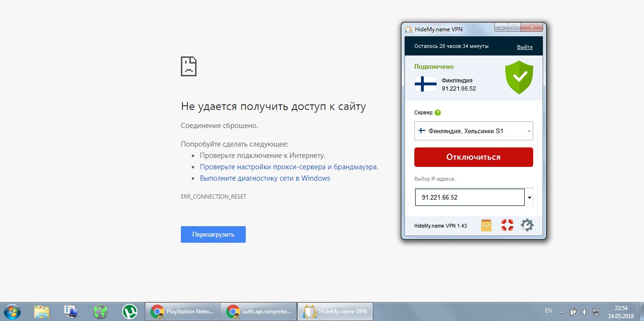Open the monitor icon pinned on taskbar

71,312
